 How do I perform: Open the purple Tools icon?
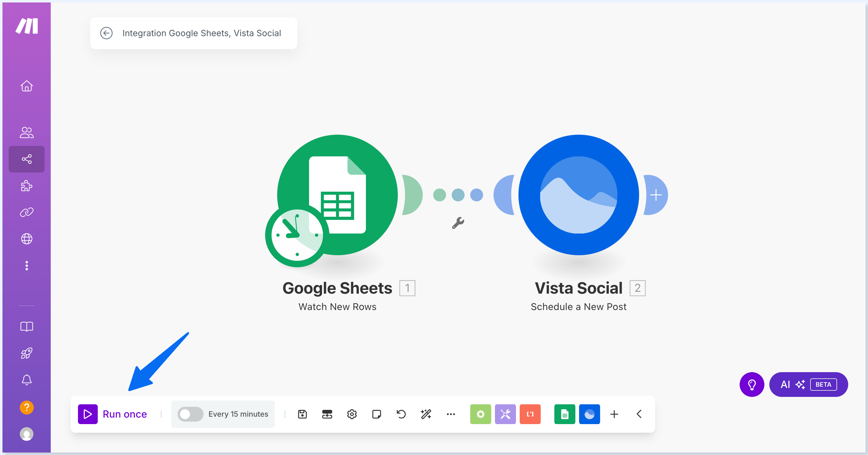[x=505, y=414]
